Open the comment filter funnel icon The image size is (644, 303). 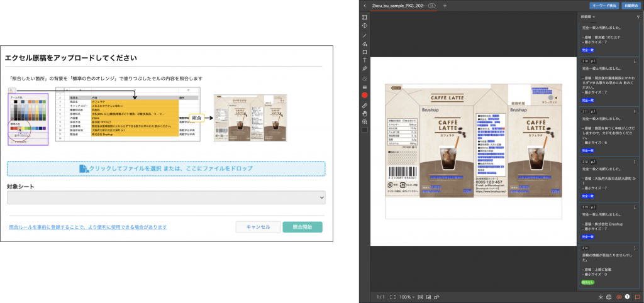coord(638,17)
